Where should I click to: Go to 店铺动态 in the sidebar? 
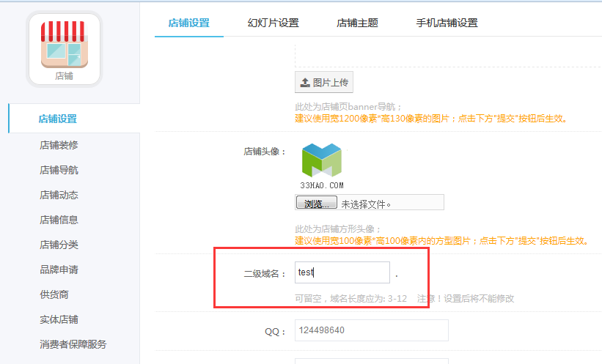point(59,196)
